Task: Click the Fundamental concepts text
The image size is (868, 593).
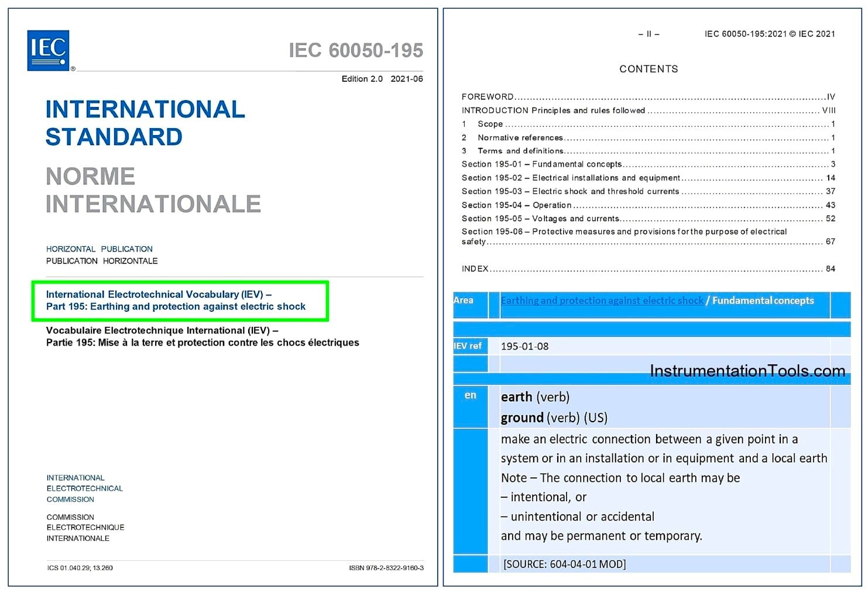Action: point(763,301)
